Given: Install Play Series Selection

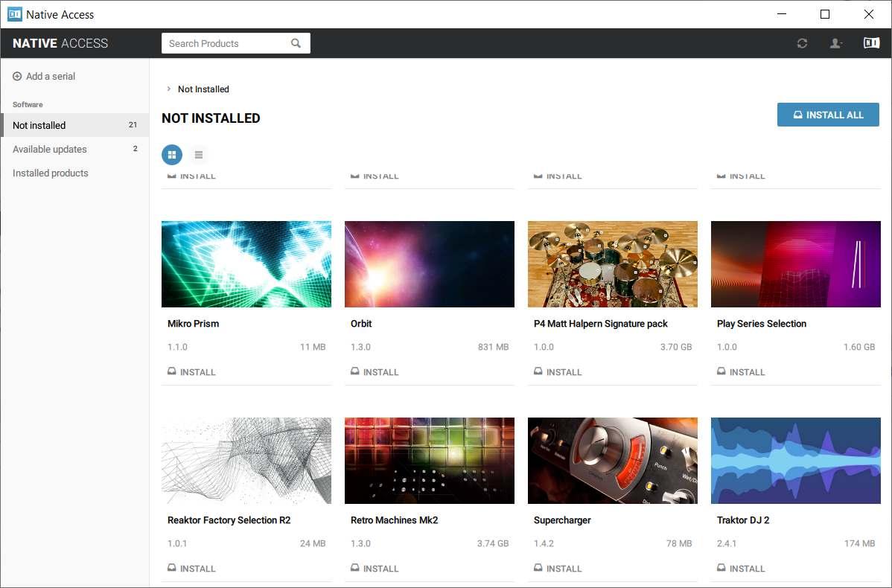Looking at the screenshot, I should (x=742, y=372).
